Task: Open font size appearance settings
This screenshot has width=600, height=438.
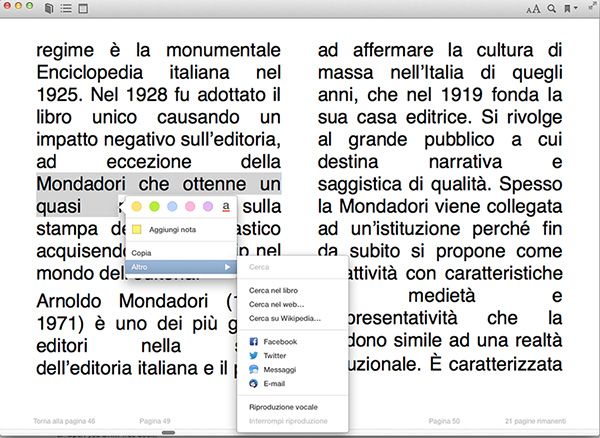Action: (x=533, y=8)
